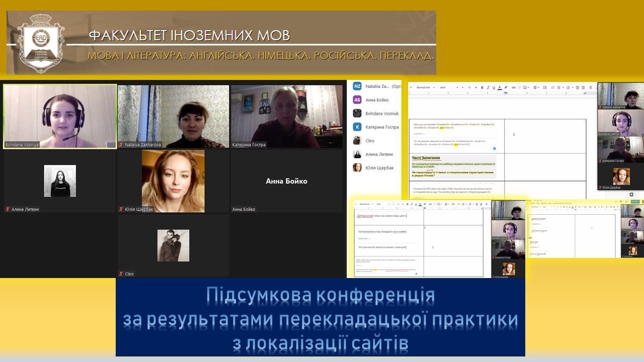Click insert link icon in top-right document
644x362 pixels.
[514, 87]
